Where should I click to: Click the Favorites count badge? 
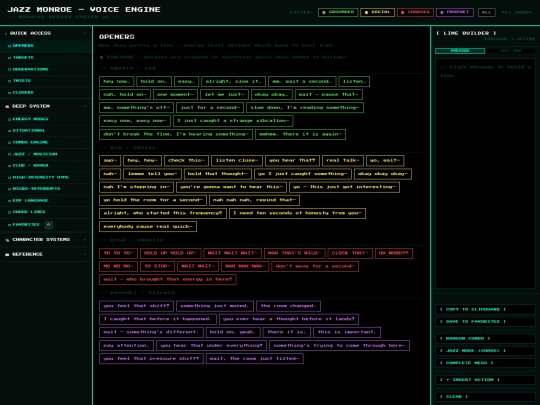coord(49,225)
